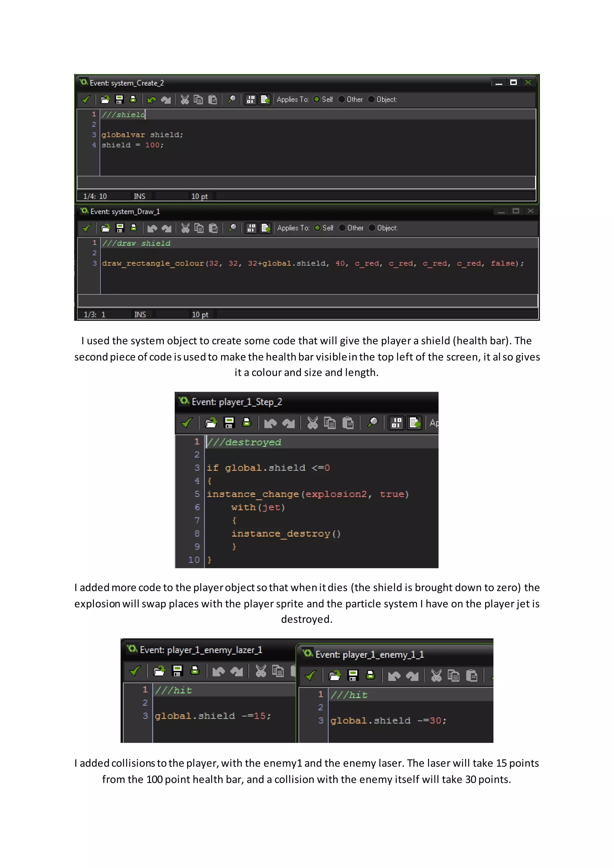This screenshot has width=614, height=868.
Task: Click line 'if global.shield <=0'
Action: click(268, 468)
